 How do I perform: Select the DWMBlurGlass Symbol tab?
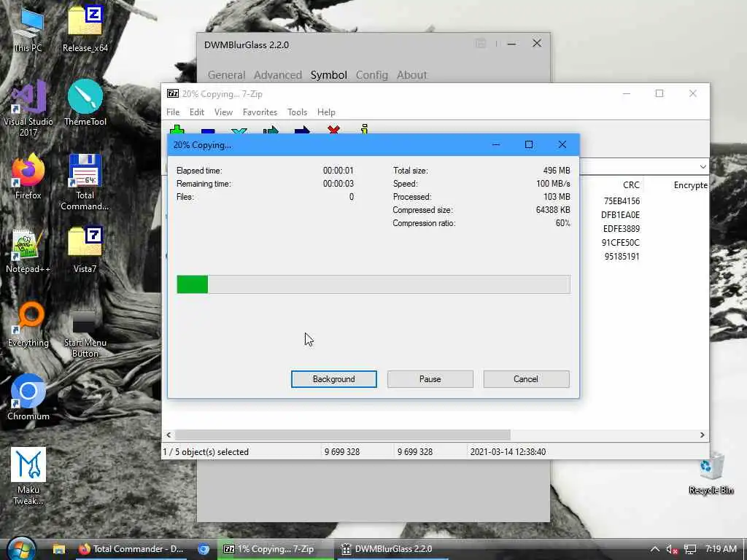(x=329, y=75)
